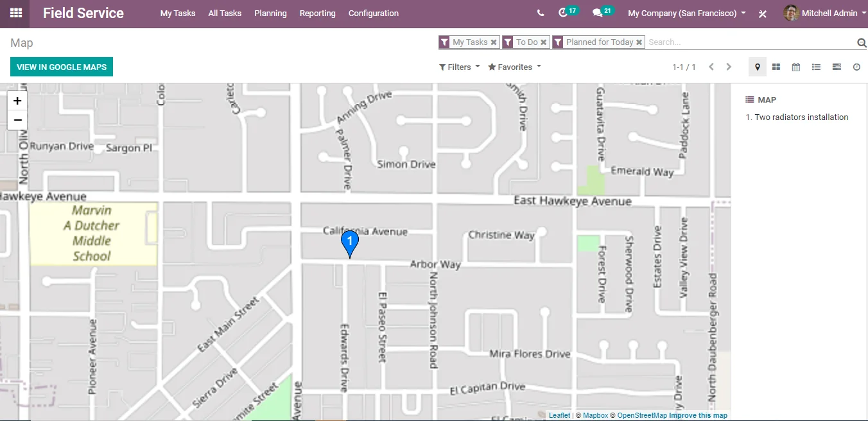The image size is (868, 421).
Task: Switch to calendar view
Action: click(796, 67)
